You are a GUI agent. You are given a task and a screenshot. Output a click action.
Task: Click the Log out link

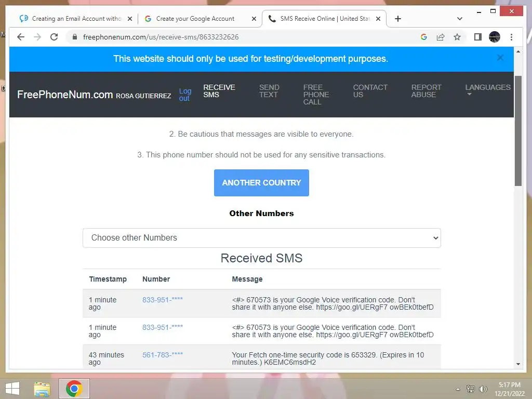[185, 95]
